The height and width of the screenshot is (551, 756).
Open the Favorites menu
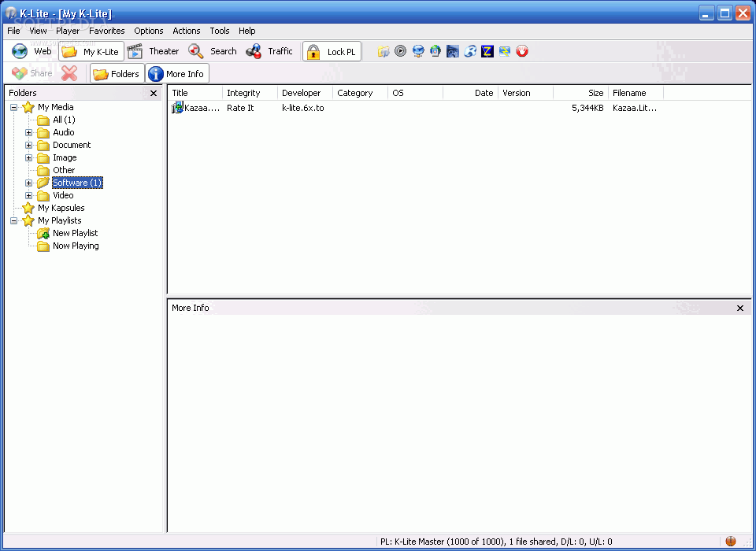[x=106, y=31]
